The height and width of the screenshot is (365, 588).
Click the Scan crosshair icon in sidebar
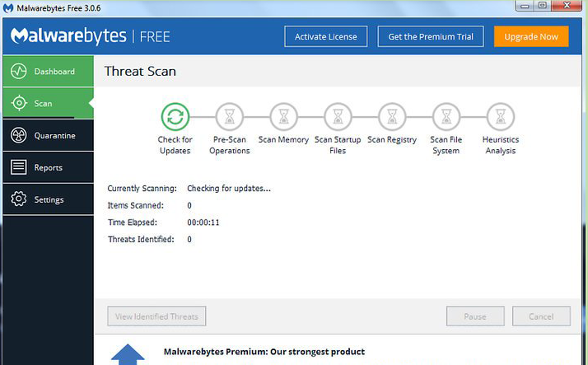[x=19, y=103]
